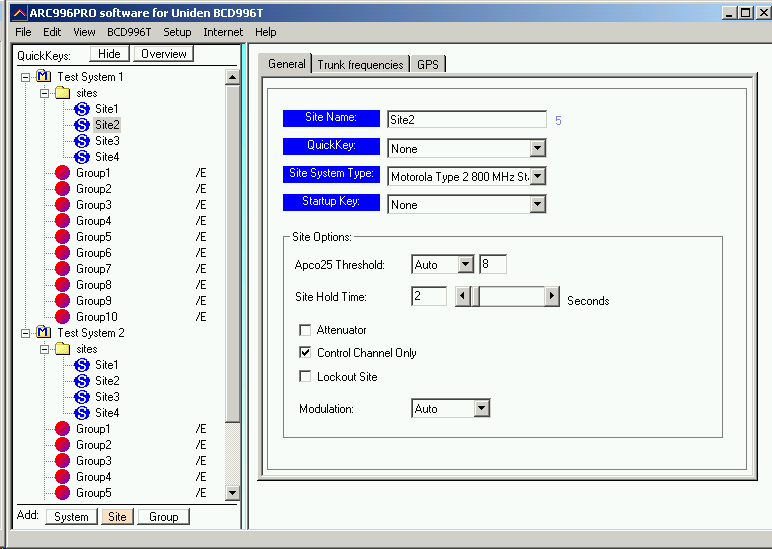Increase Site Hold Time with right arrow

[552, 296]
